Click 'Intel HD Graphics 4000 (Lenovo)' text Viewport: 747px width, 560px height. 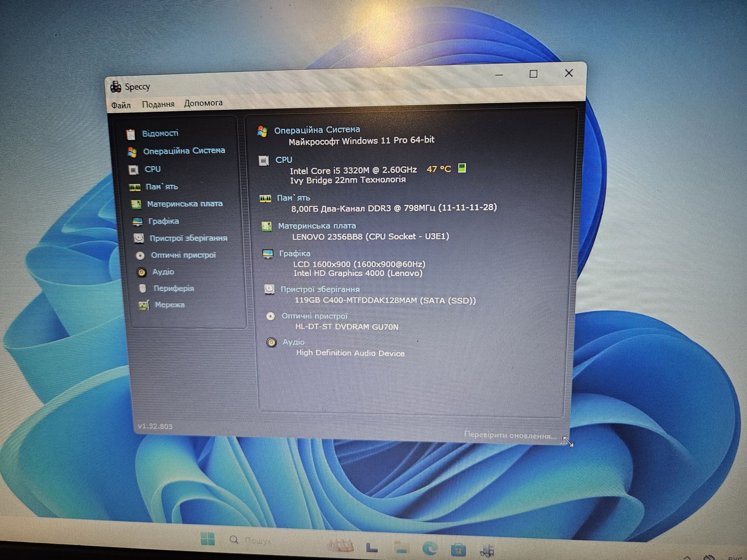pyautogui.click(x=358, y=273)
